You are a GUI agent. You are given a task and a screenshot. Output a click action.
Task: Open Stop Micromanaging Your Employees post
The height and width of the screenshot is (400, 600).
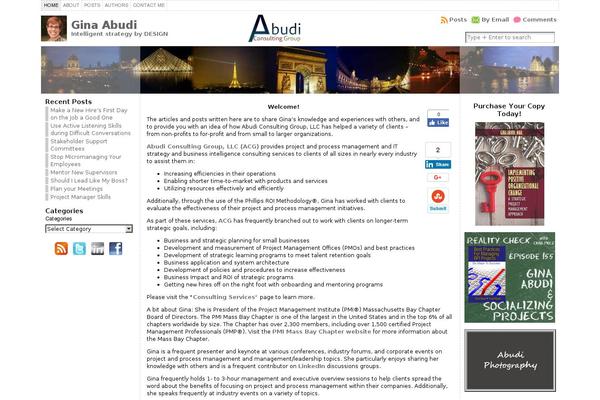click(x=86, y=161)
